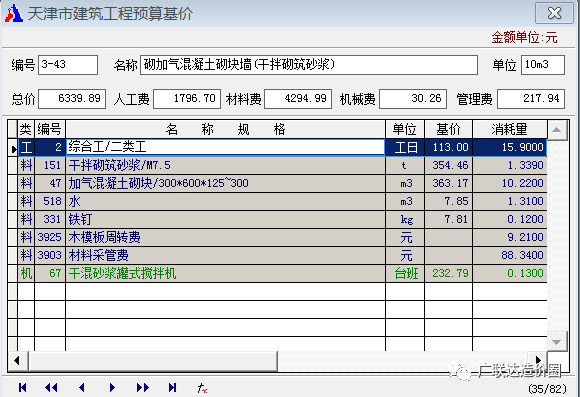The image size is (580, 397).
Task: Click the 名称规格 column header
Action: [226, 129]
